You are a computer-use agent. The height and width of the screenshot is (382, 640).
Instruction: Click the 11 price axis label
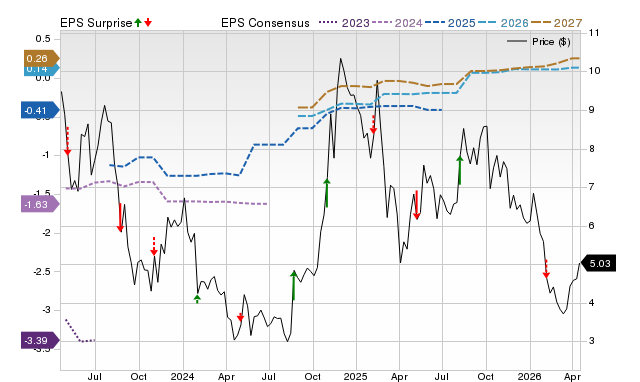tap(594, 33)
